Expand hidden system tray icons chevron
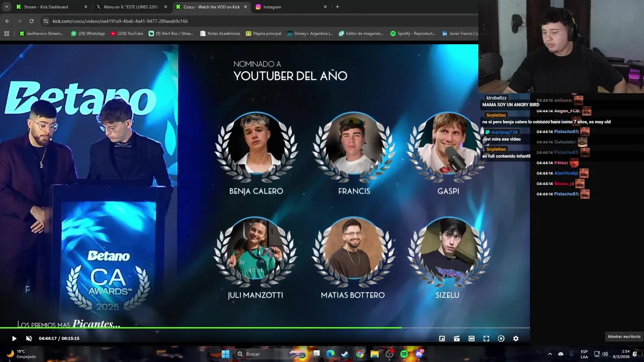Image resolution: width=644 pixels, height=362 pixels. 549,354
